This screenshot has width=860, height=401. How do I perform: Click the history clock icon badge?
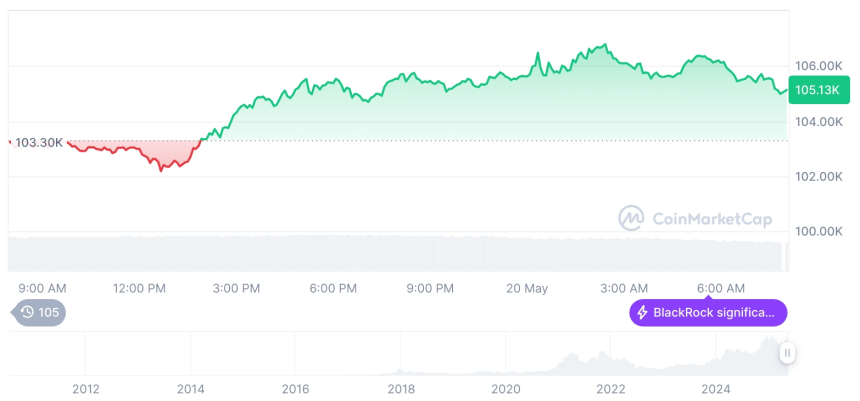(x=29, y=313)
